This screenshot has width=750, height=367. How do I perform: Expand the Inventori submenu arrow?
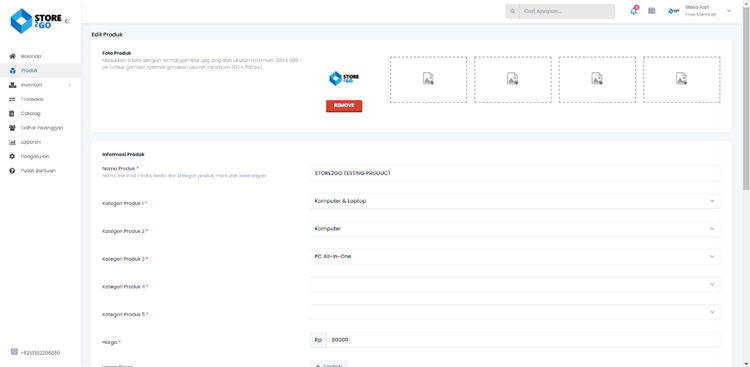[x=69, y=85]
